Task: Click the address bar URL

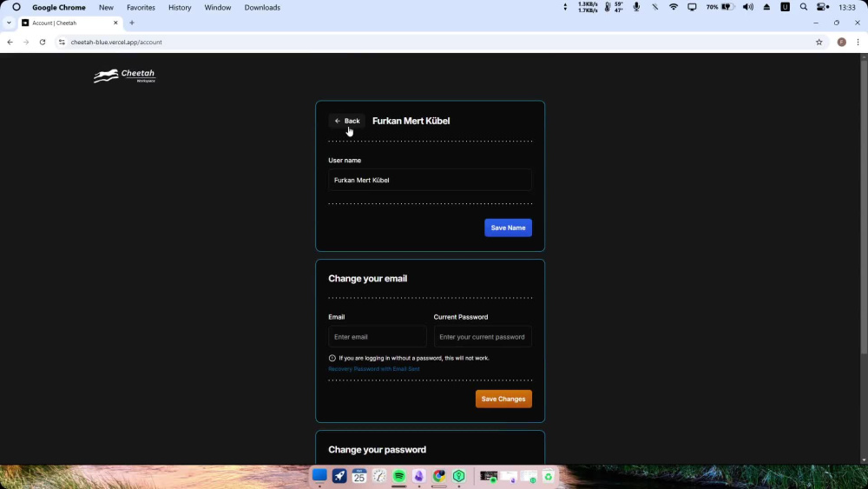Action: [116, 42]
